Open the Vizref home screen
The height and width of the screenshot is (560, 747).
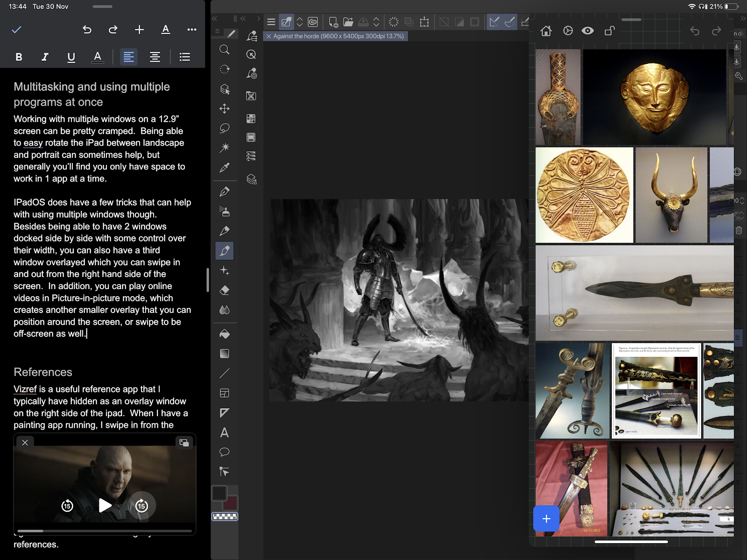point(546,31)
